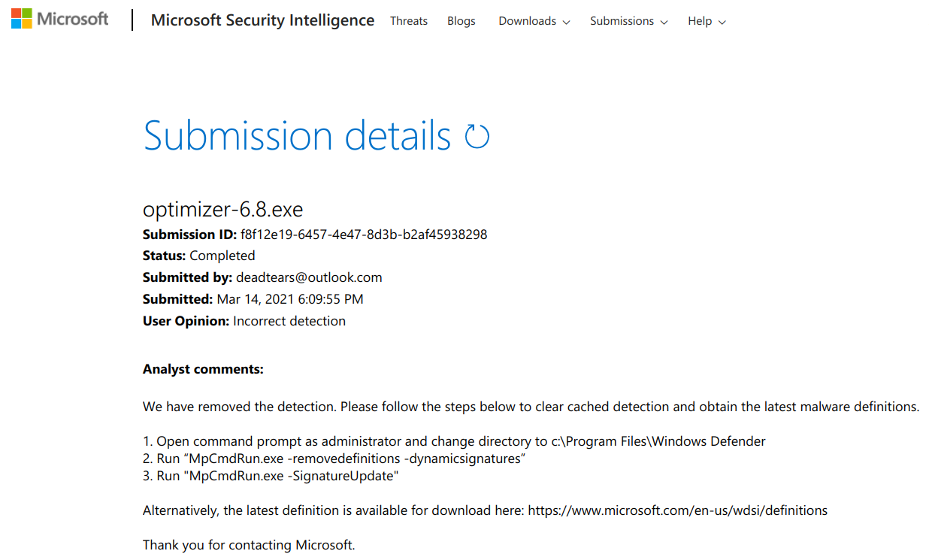Viewport: 929px width, 560px height.
Task: Open the Blogs menu item
Action: pyautogui.click(x=461, y=21)
